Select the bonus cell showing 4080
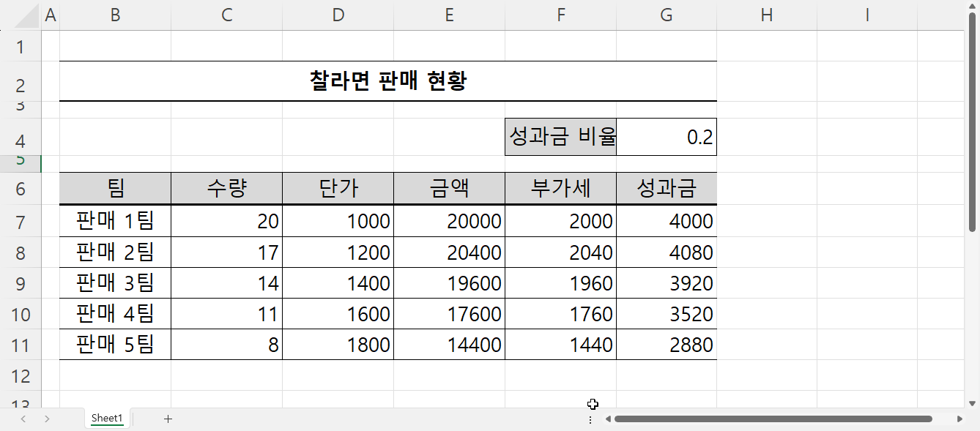 tap(667, 252)
